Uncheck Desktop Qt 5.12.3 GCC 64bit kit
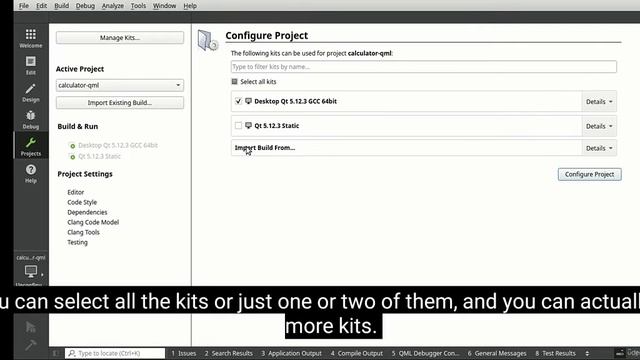The image size is (640, 360). coord(238,101)
